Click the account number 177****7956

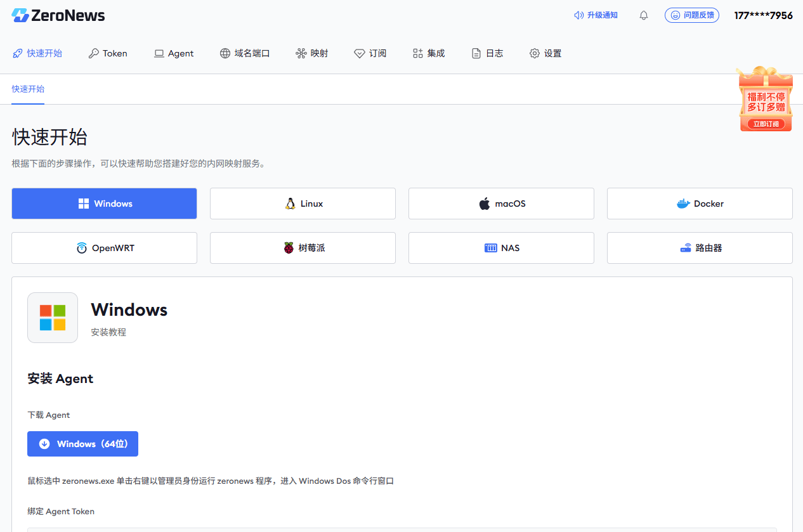763,15
